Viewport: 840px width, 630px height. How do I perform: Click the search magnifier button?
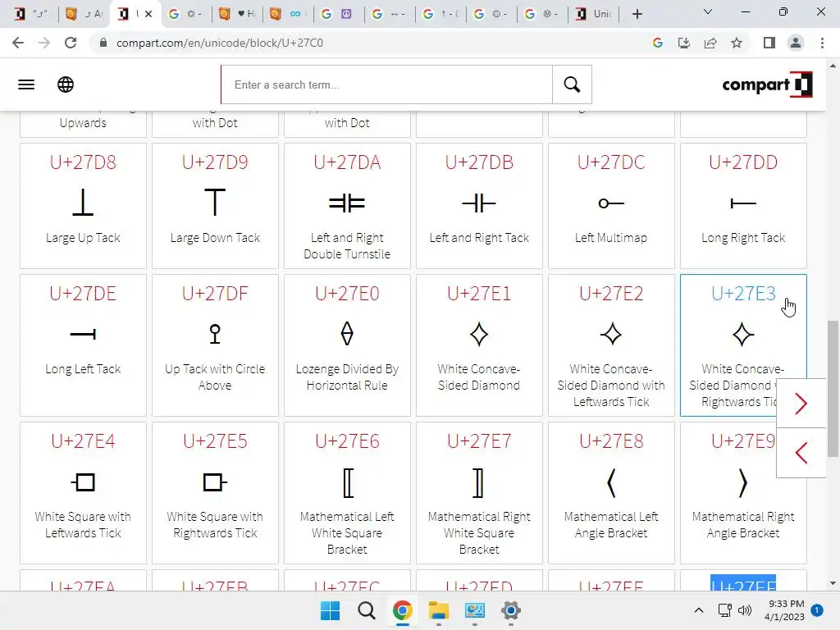(572, 84)
